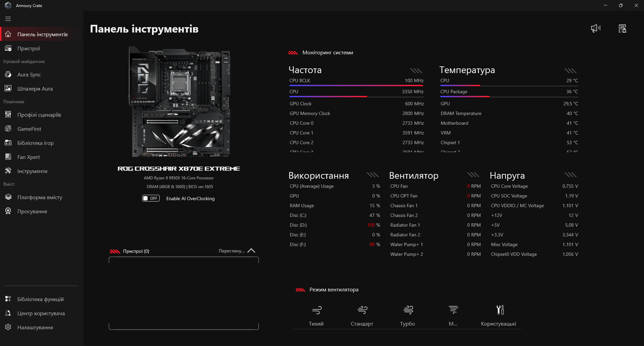This screenshot has width=644, height=346.
Task: Click the Центр користувача icon
Action: pos(8,313)
